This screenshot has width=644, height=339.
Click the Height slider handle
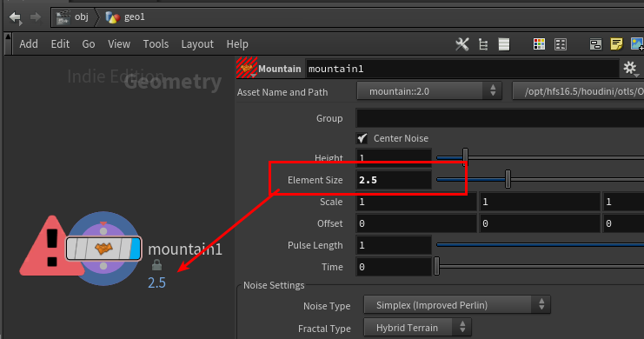pos(465,157)
